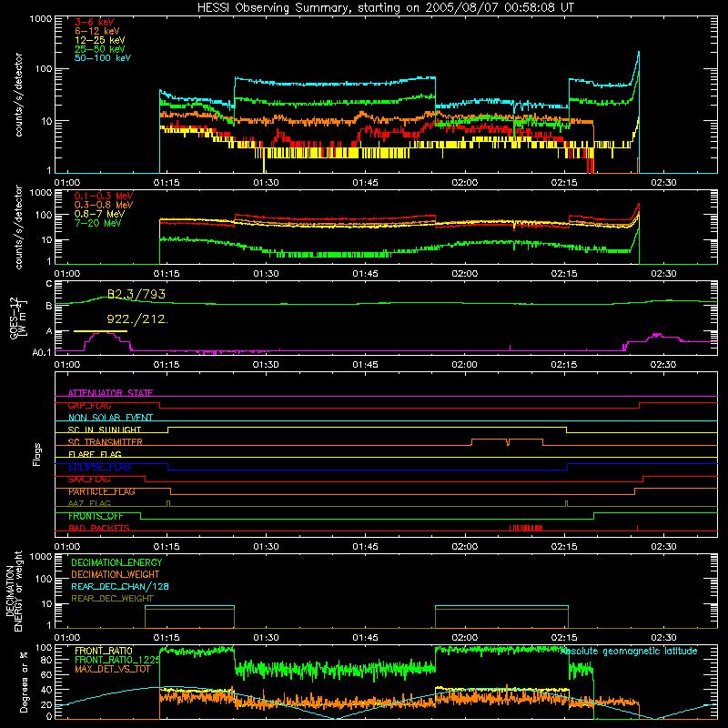The width and height of the screenshot is (728, 728).
Task: Click the REAR_DEC_CHAN/128 legend label
Action: (x=120, y=586)
